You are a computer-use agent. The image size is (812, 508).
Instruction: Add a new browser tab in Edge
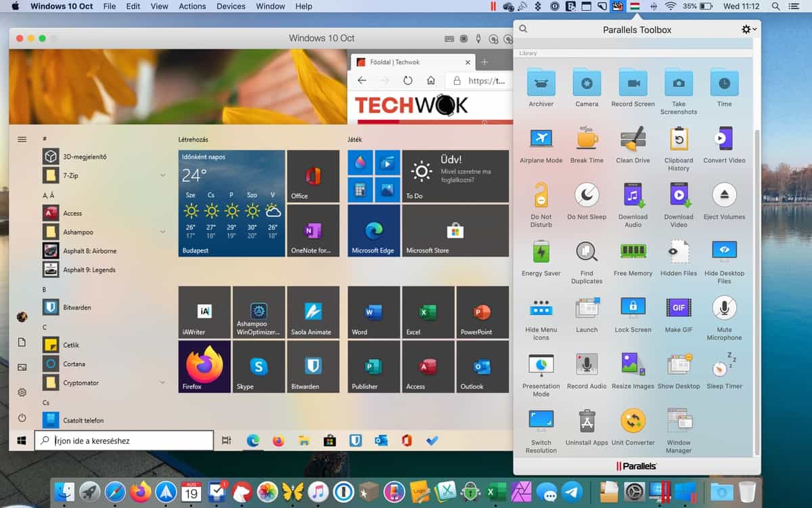click(484, 62)
